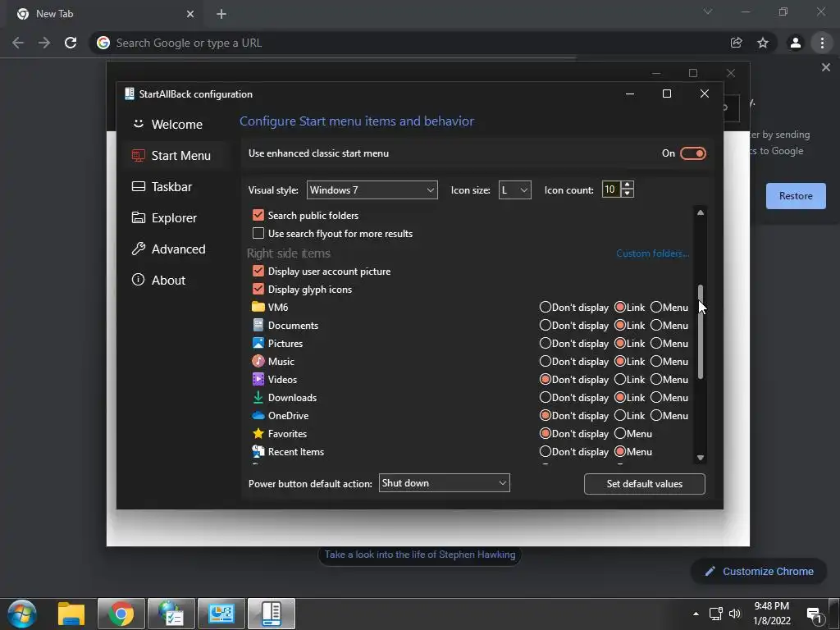Open network tray icon

click(x=715, y=614)
